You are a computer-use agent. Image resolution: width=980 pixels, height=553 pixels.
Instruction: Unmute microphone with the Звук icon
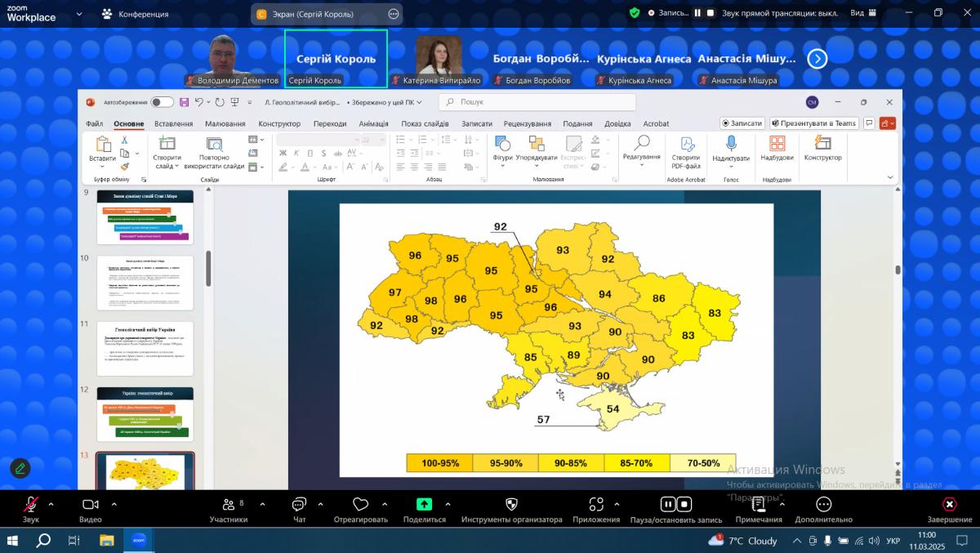[30, 505]
